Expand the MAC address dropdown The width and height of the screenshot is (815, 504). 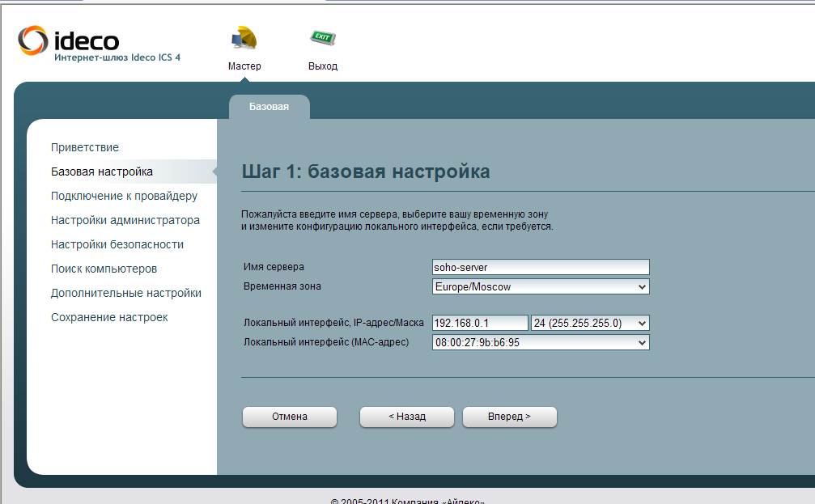tap(541, 342)
